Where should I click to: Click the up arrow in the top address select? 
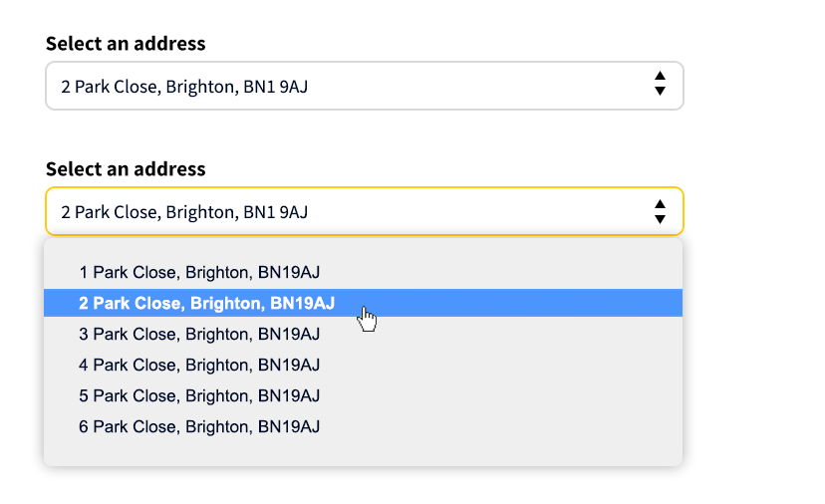click(660, 78)
